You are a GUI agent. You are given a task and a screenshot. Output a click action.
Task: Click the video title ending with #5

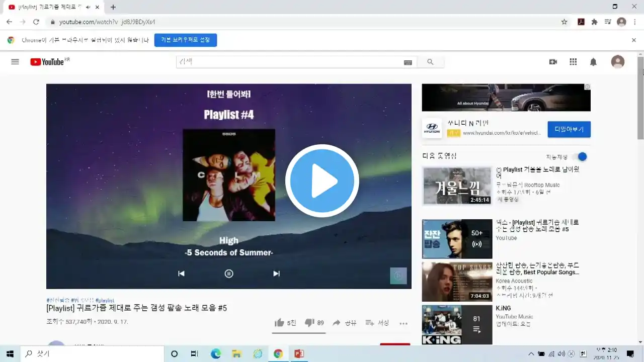136,308
